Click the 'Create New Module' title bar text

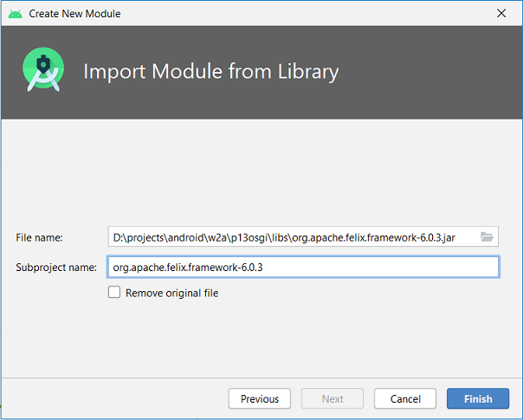(74, 14)
